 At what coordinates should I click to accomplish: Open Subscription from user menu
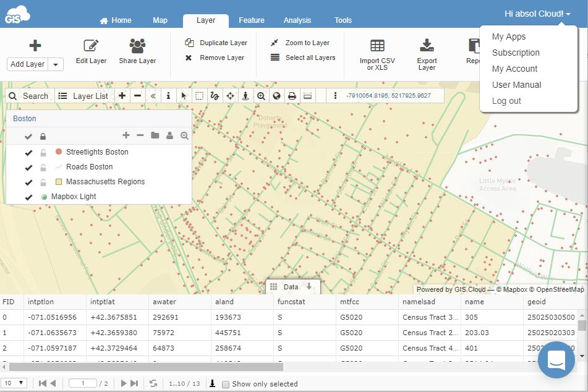coord(516,53)
